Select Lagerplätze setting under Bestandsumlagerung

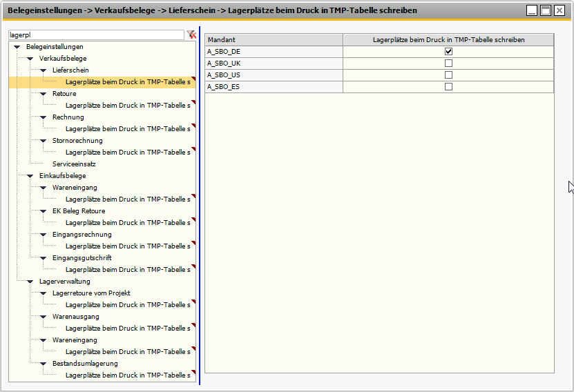[x=127, y=375]
